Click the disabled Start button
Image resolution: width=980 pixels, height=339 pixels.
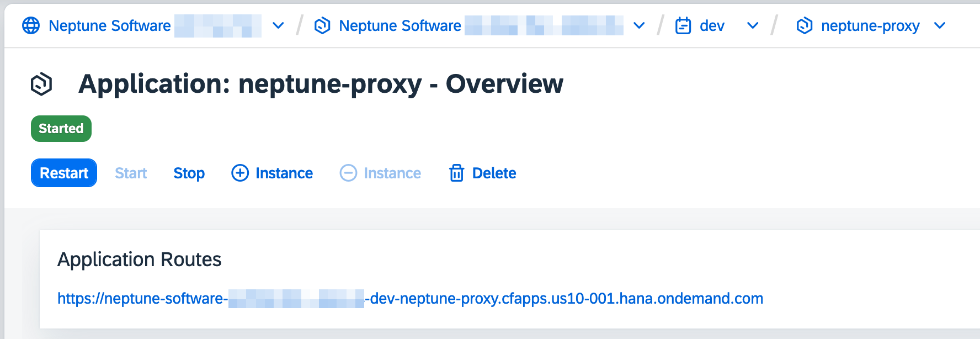pyautogui.click(x=131, y=173)
